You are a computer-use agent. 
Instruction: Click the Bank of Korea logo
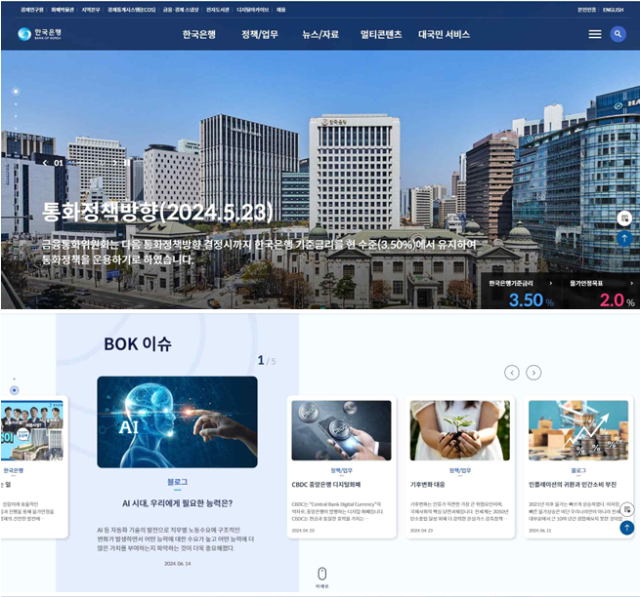pyautogui.click(x=40, y=34)
